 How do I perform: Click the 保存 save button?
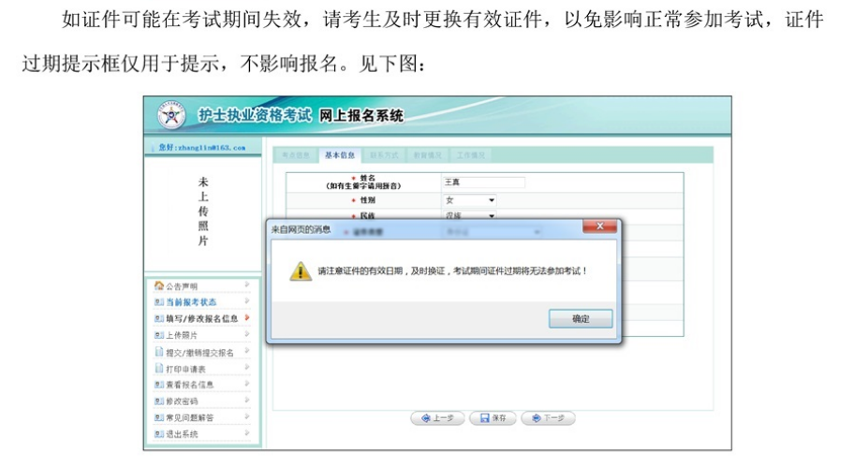point(493,418)
